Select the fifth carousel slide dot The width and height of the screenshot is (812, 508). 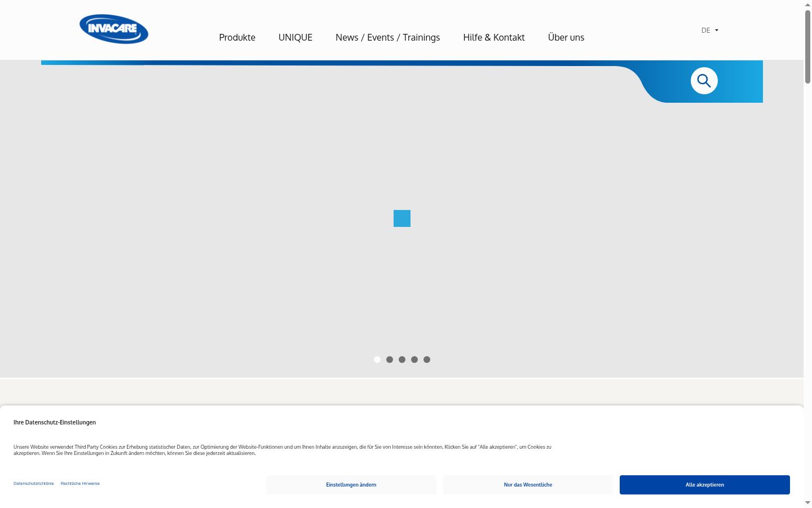[x=427, y=360]
